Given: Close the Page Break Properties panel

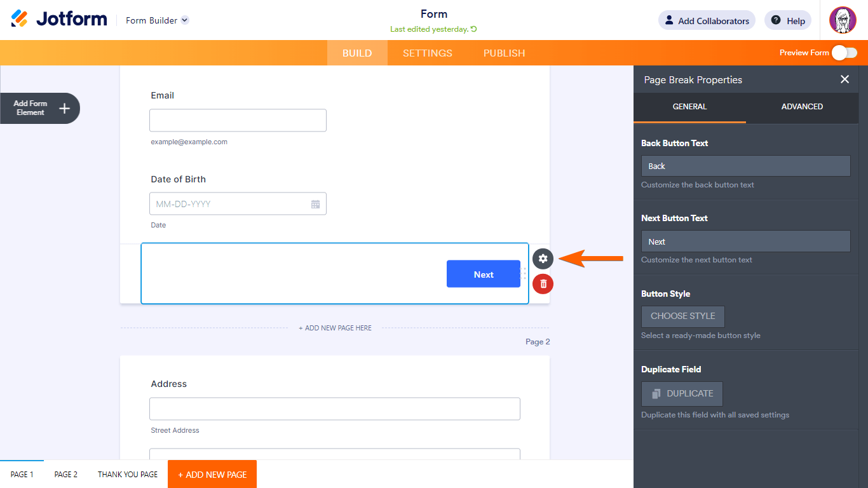Looking at the screenshot, I should 844,79.
